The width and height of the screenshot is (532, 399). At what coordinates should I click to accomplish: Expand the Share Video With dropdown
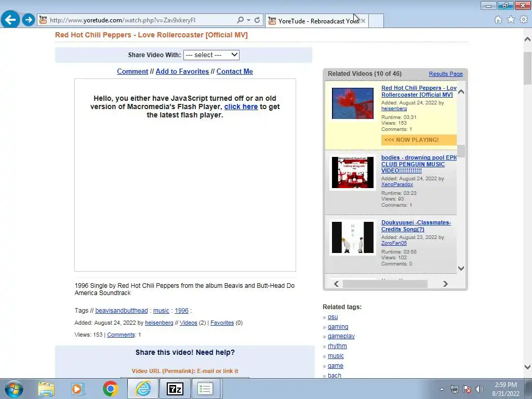(x=211, y=55)
